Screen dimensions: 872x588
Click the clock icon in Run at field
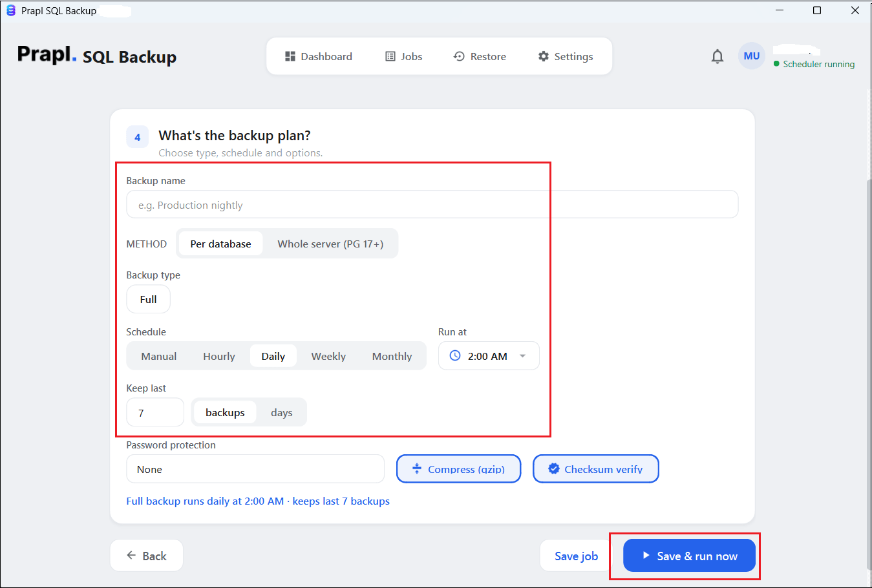click(455, 356)
